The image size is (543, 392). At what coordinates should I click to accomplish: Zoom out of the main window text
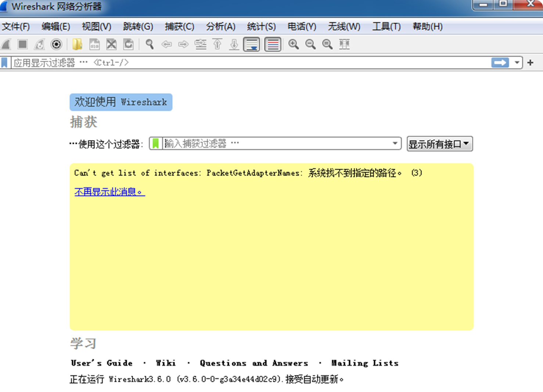[x=310, y=44]
